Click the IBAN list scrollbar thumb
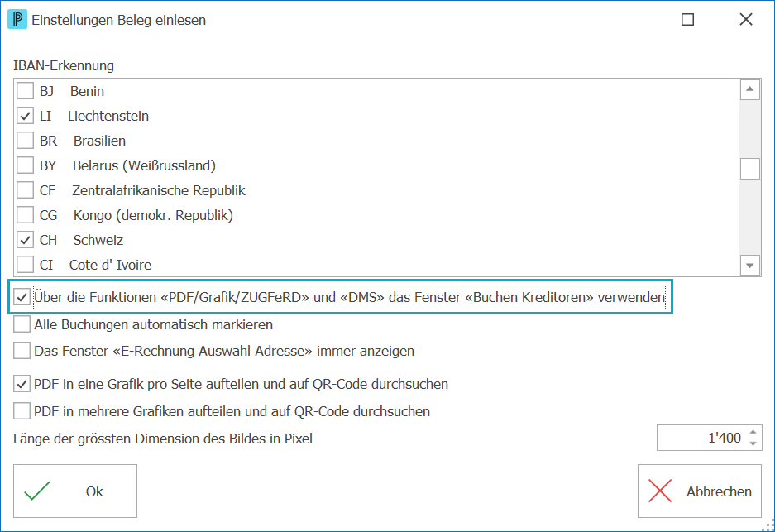The height and width of the screenshot is (532, 775). [x=750, y=169]
